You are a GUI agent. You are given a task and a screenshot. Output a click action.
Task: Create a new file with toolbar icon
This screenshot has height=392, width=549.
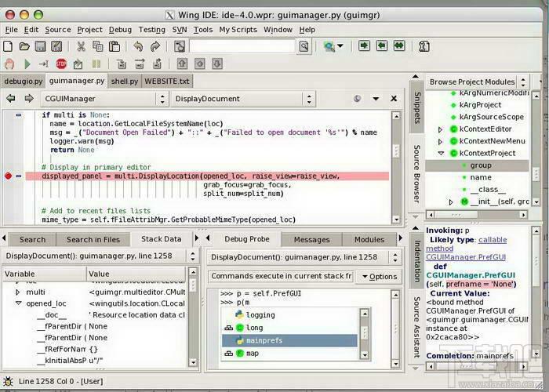pos(8,46)
